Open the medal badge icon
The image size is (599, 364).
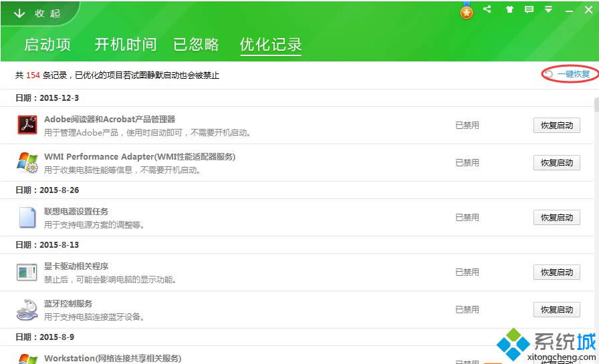(x=467, y=11)
